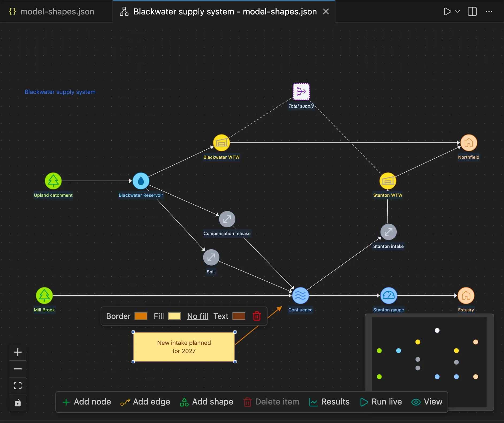Image resolution: width=504 pixels, height=423 pixels.
Task: Select the Mill Brook catchment icon
Action: pyautogui.click(x=44, y=296)
